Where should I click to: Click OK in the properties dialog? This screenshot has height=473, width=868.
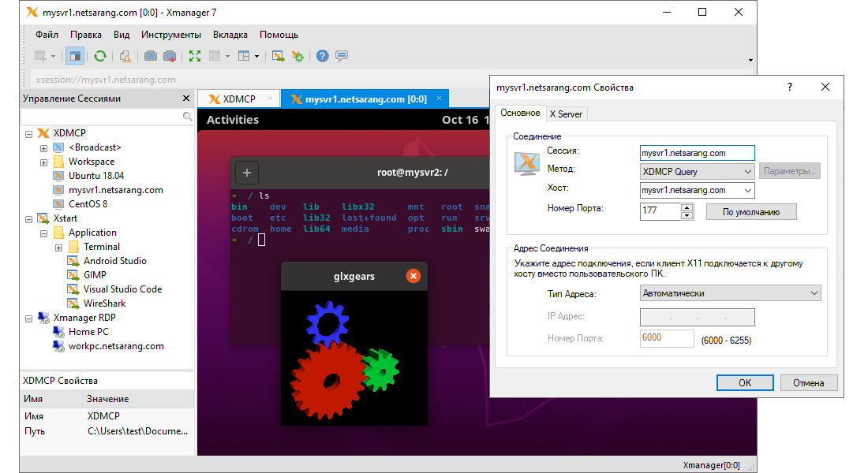745,383
